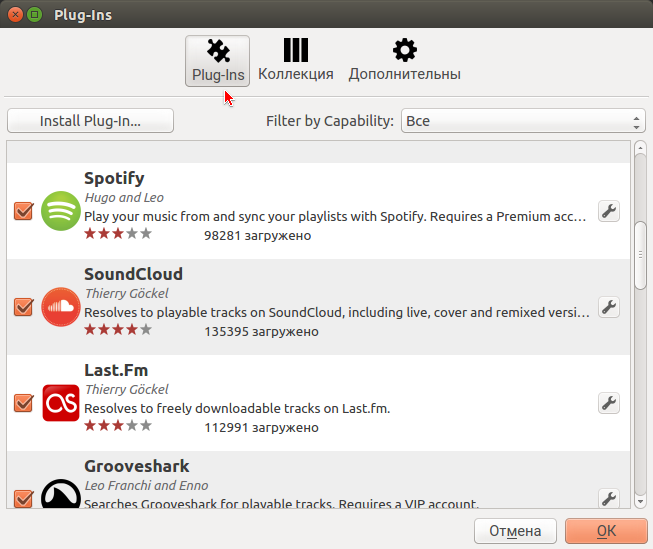The image size is (653, 549).
Task: Click the scrollbar down arrow
Action: pos(641,501)
